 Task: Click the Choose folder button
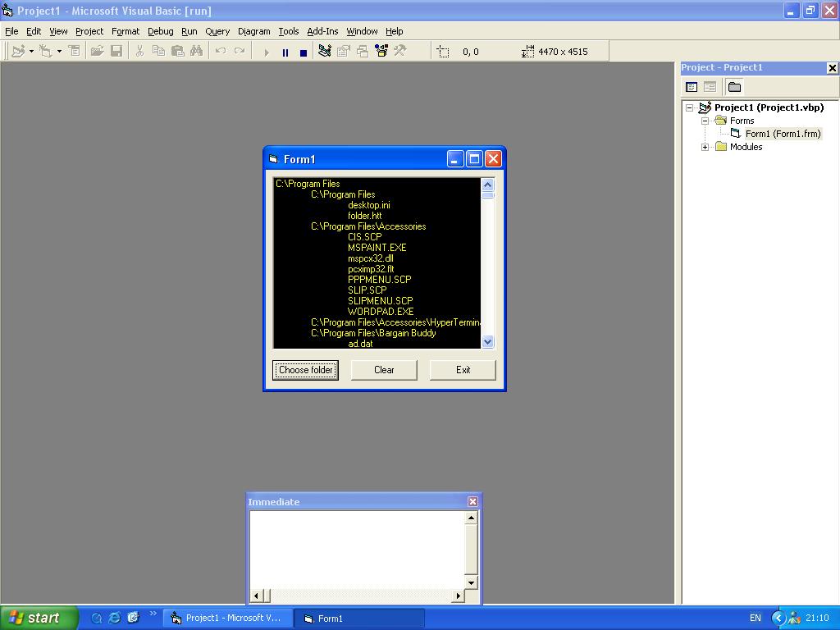305,370
